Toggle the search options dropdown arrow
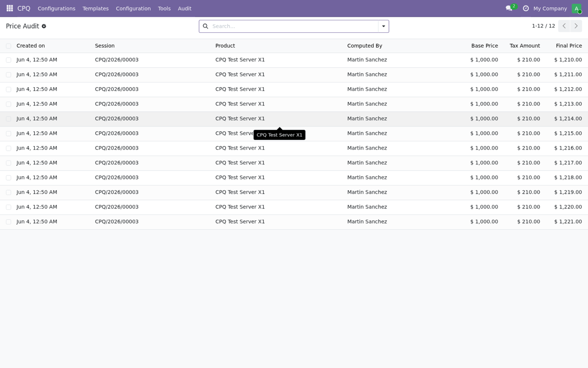This screenshot has height=368, width=588. pos(384,26)
